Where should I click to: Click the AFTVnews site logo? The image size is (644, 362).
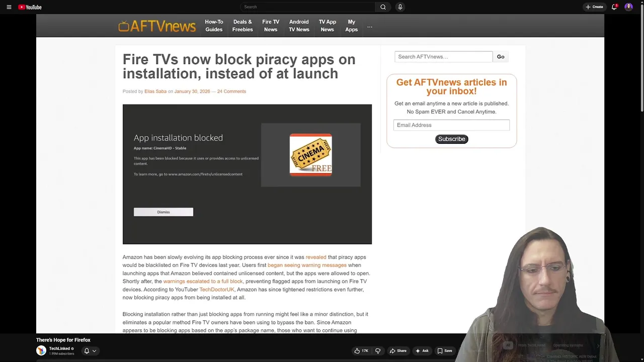click(x=157, y=26)
